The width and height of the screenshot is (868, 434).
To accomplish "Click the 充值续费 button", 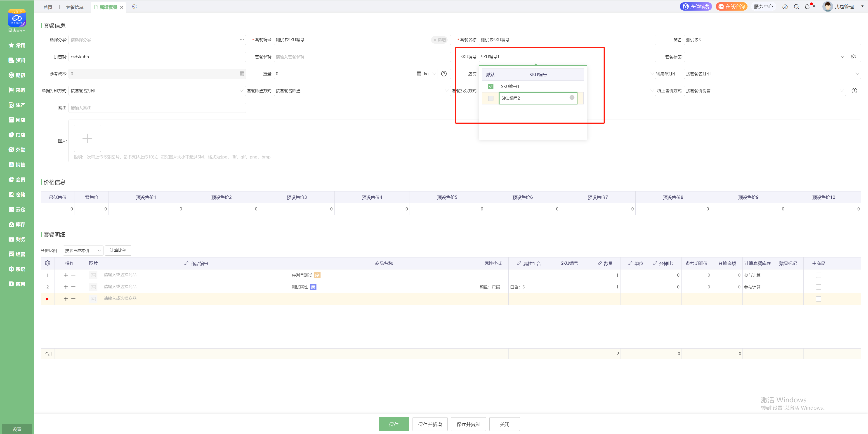I will coord(696,6).
